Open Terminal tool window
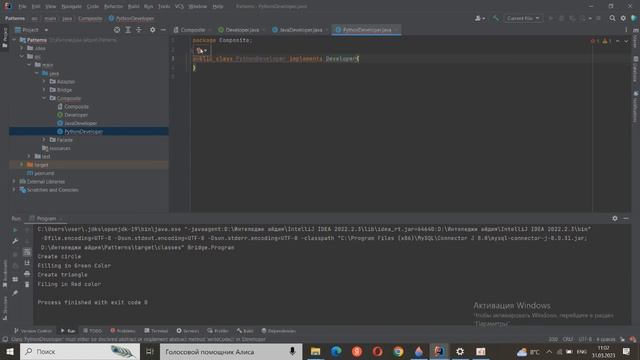Viewport: 640px width, 360px height. [156, 331]
